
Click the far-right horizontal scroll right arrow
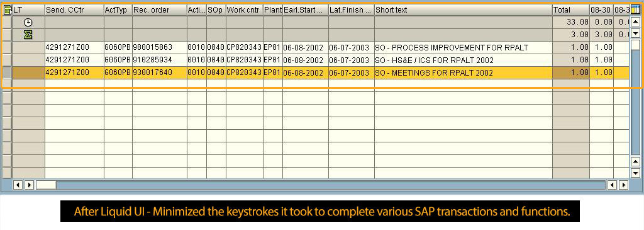pos(623,185)
